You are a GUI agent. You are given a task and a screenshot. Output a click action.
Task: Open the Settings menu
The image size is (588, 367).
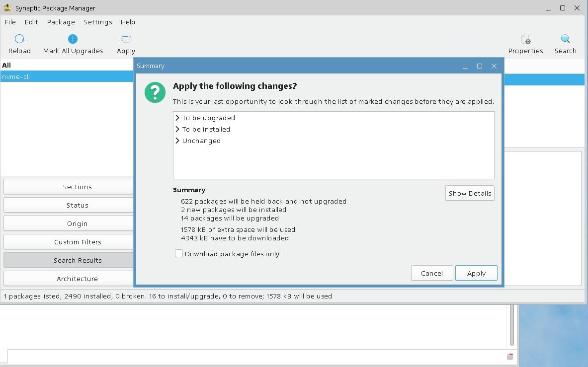coord(97,22)
